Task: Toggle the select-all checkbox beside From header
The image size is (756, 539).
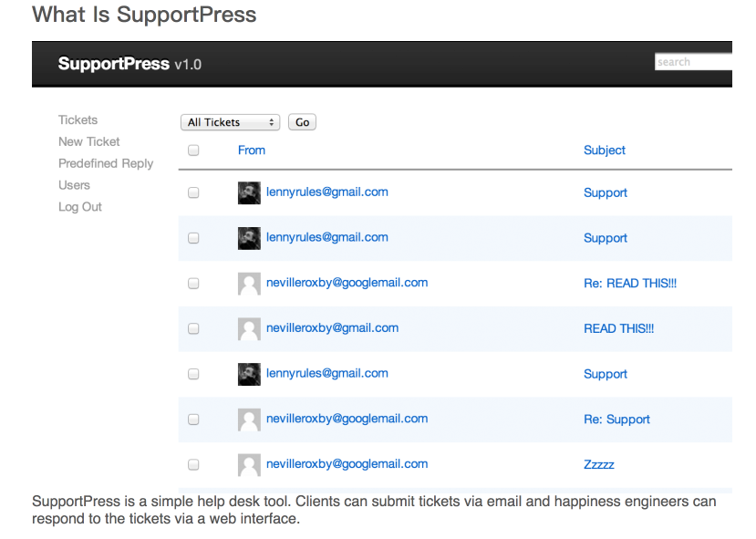Action: click(193, 150)
